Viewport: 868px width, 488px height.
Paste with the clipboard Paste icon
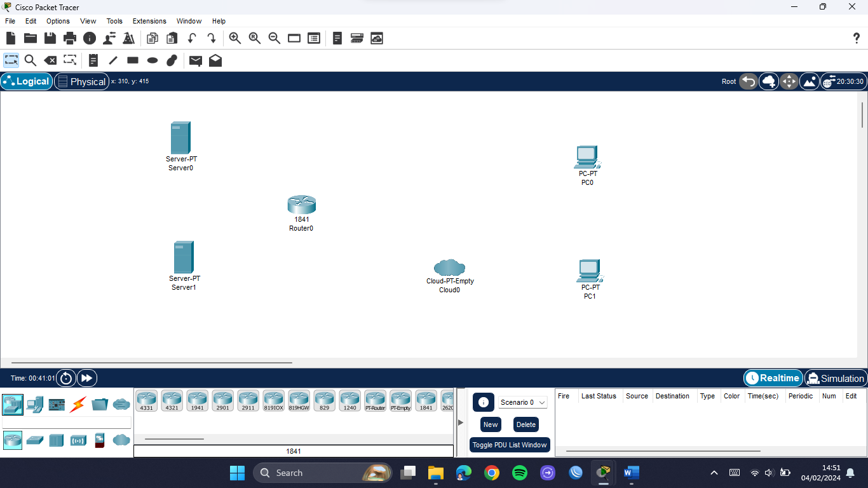[172, 38]
